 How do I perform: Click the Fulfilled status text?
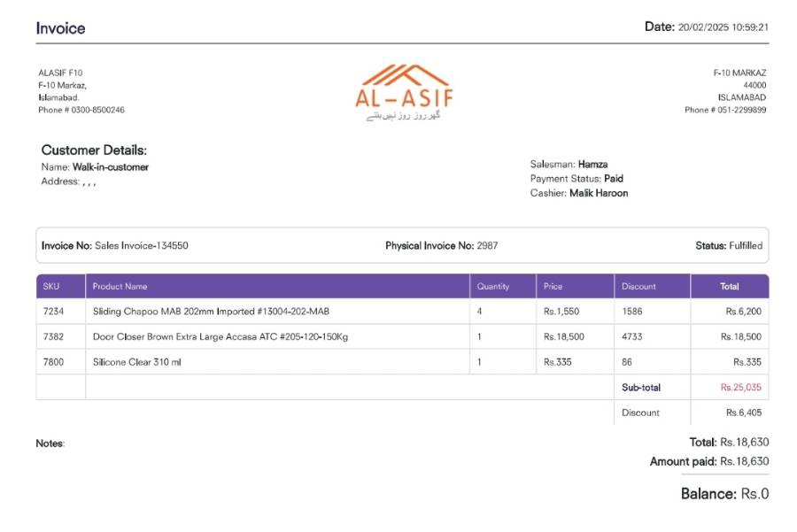745,246
